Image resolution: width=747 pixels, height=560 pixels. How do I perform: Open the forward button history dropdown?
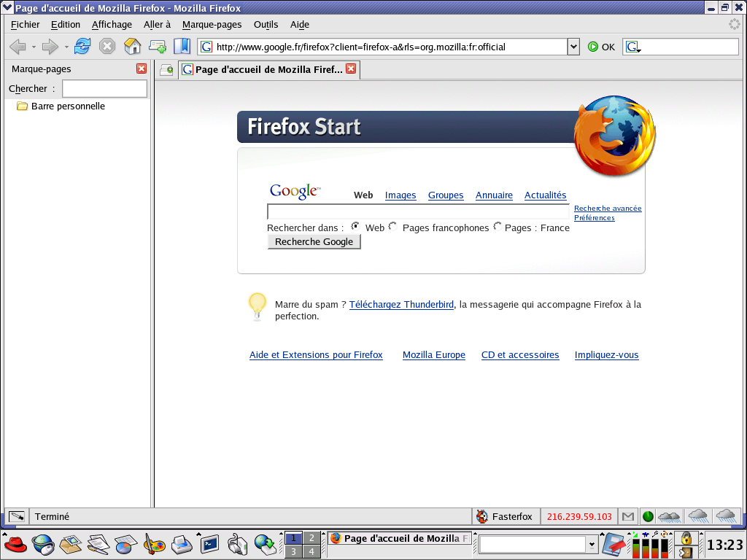tap(66, 47)
